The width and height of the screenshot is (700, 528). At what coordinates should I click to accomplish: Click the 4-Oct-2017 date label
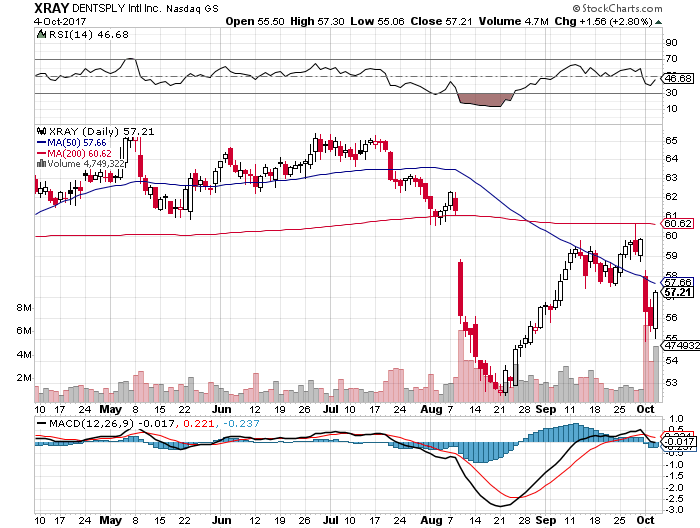[x=28, y=21]
